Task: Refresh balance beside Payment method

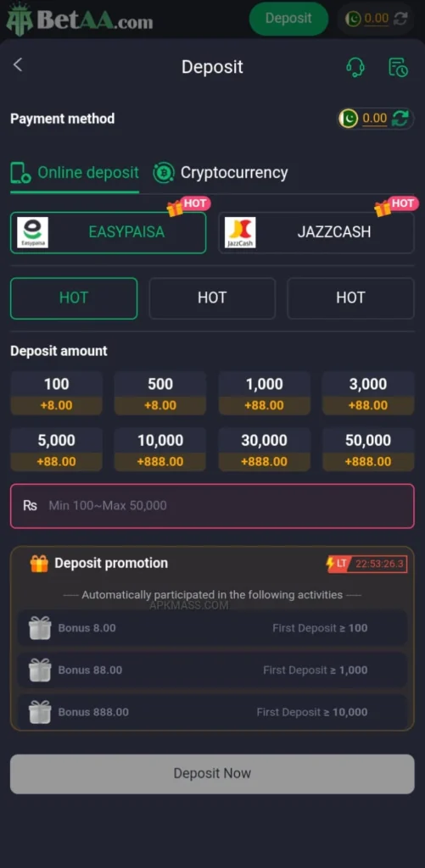Action: [400, 118]
